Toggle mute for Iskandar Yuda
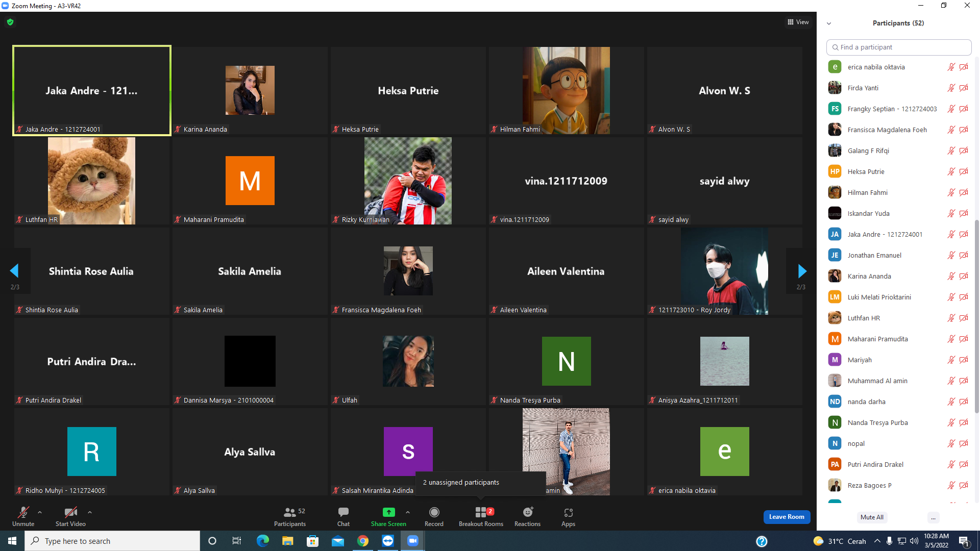Screen dimensions: 980x551 point(951,213)
